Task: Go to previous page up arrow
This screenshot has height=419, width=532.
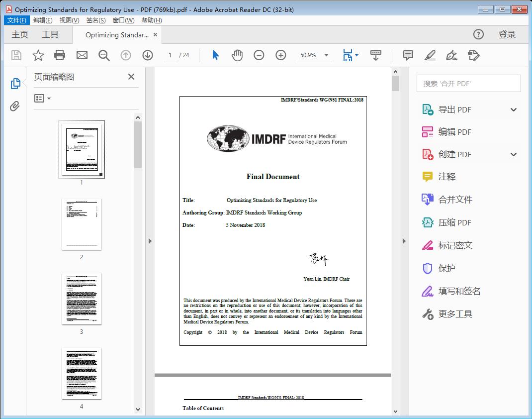Action: (x=125, y=55)
